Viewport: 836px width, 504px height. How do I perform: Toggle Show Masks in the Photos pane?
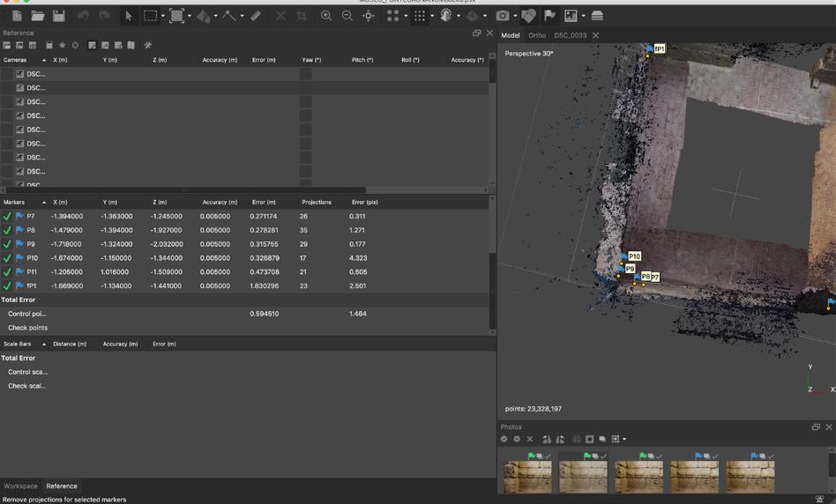590,439
